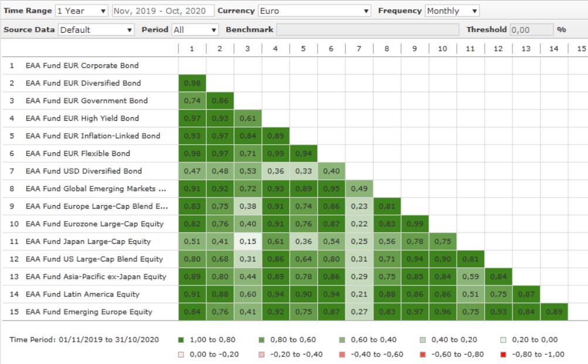Screen dimensions: 588x364
Task: Open the Time Range dropdown
Action: click(81, 11)
